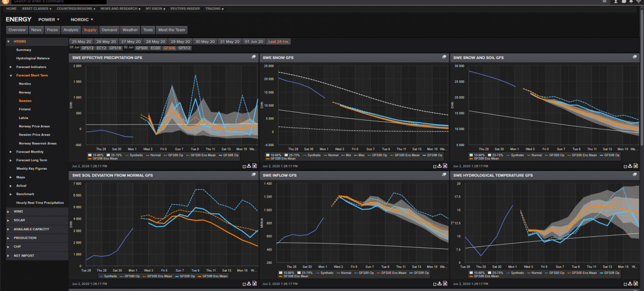Image resolution: width=644 pixels, height=291 pixels.
Task: Export SWE INFLOW GFS data to Excel
Action: tap(444, 284)
